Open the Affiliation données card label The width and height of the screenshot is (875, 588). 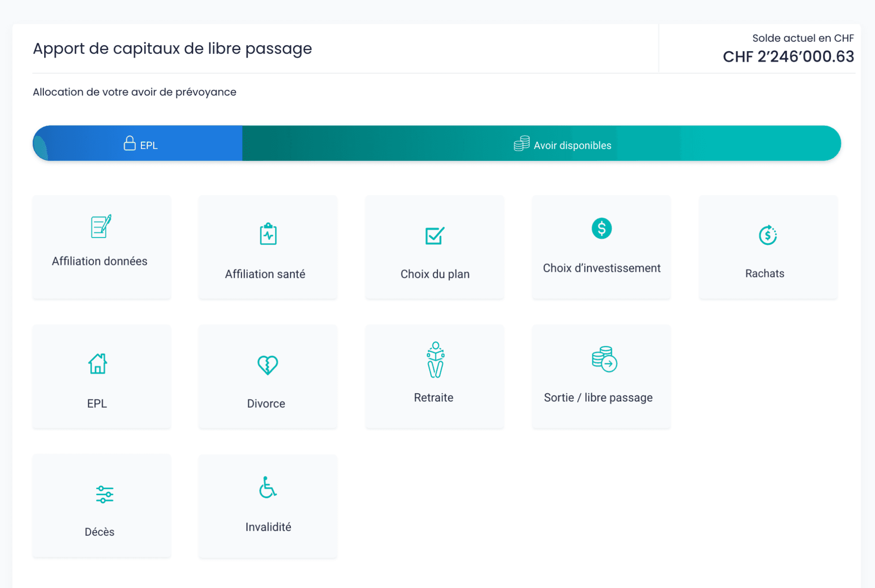click(99, 261)
